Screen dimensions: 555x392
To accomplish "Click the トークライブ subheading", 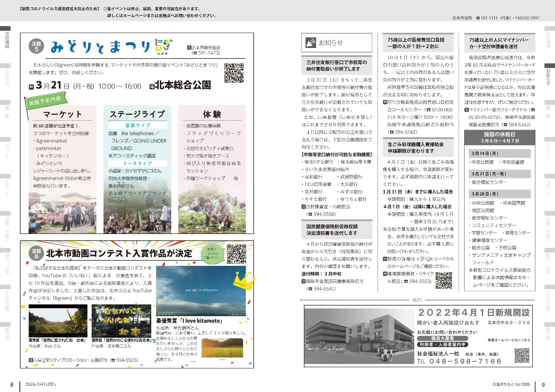I will coord(138,163).
